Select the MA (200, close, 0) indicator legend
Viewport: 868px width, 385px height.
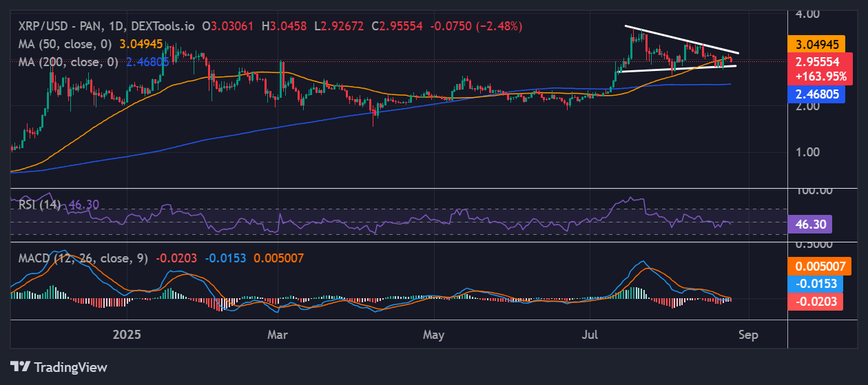(68, 62)
